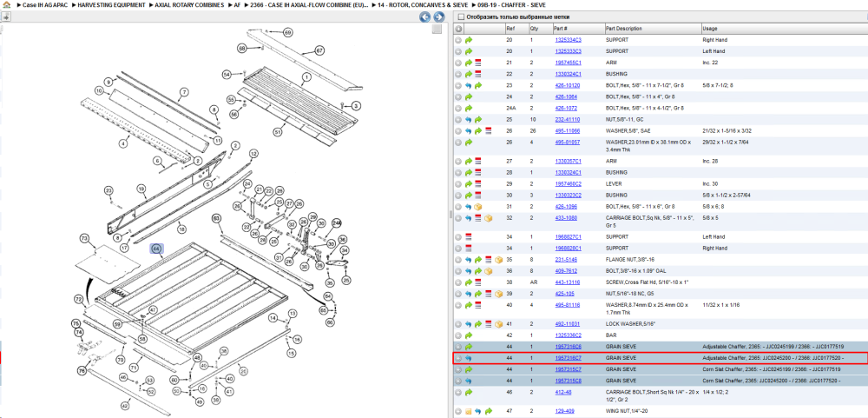Screen dimensions: 868x418
Task: Click the blue back arrow in the 426-10120 row
Action: click(469, 85)
